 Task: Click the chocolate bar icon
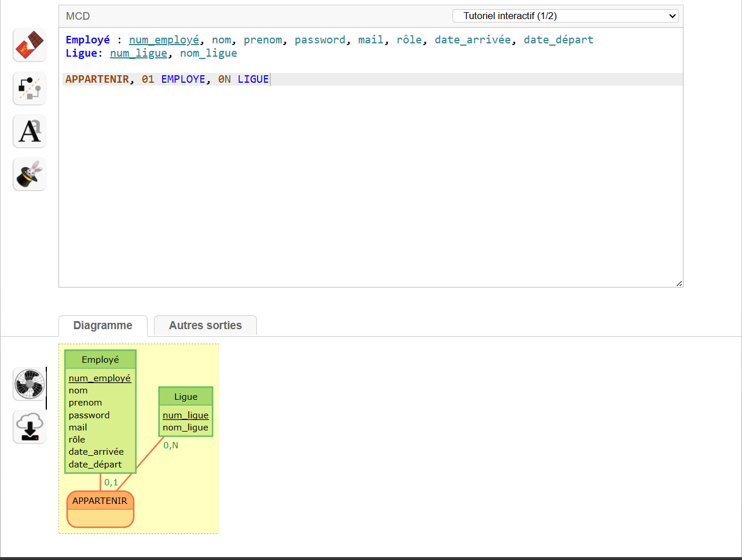pyautogui.click(x=30, y=46)
